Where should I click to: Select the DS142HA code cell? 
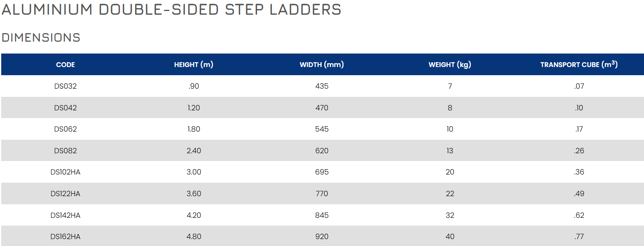click(x=65, y=215)
